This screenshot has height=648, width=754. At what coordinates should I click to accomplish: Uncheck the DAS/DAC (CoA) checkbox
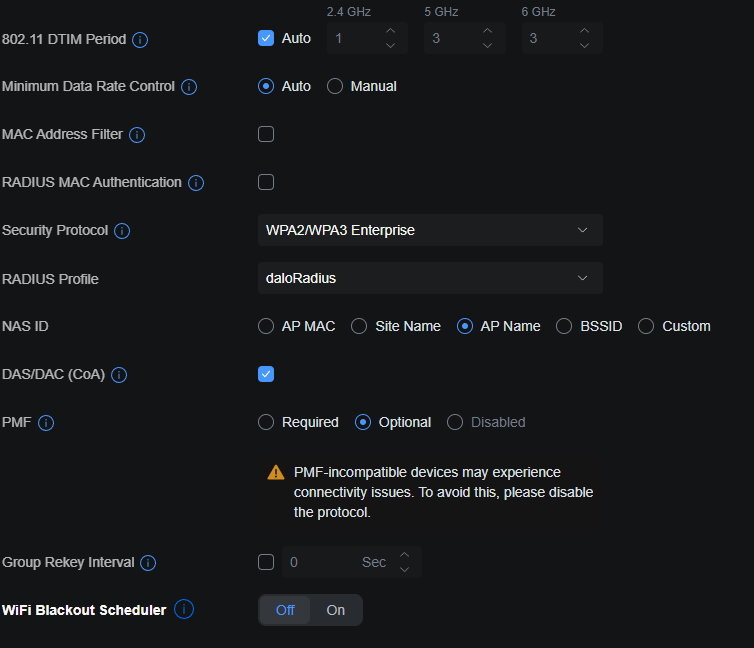(x=266, y=374)
